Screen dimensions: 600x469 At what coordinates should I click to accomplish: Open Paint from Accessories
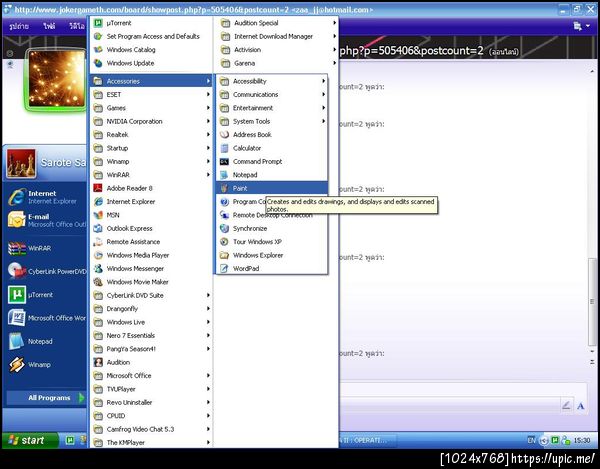(272, 188)
